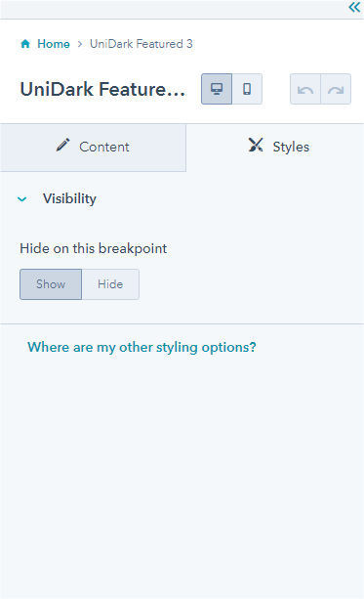Open the Content tab
The width and height of the screenshot is (364, 599).
93,148
